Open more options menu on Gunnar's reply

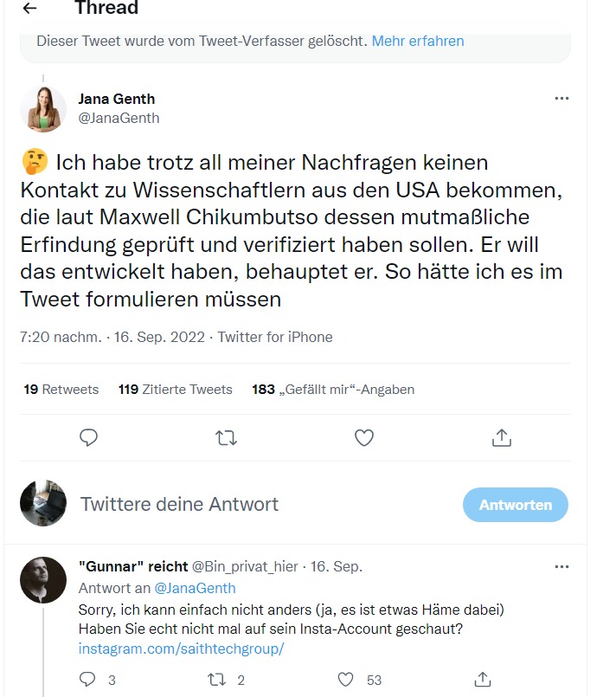point(561,567)
